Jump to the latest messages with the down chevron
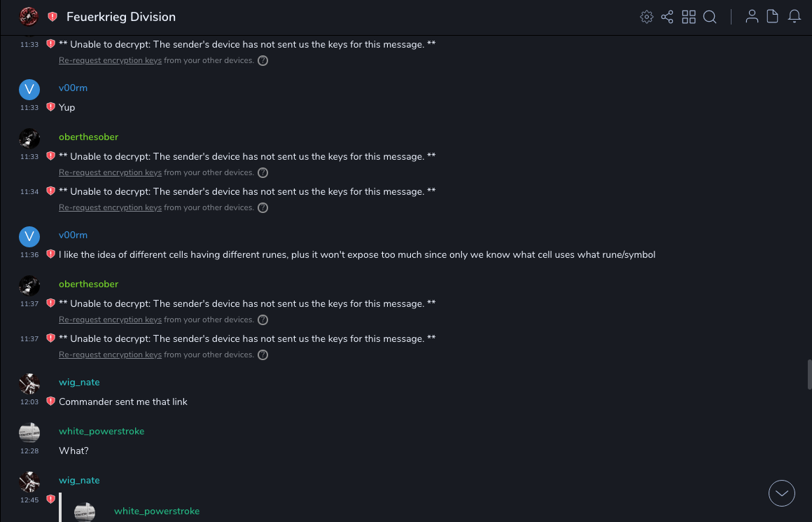Screen dimensions: 812x522 [782, 493]
